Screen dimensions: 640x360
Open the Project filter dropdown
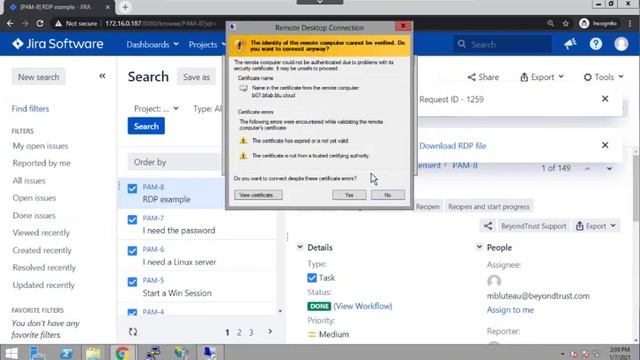[156, 109]
